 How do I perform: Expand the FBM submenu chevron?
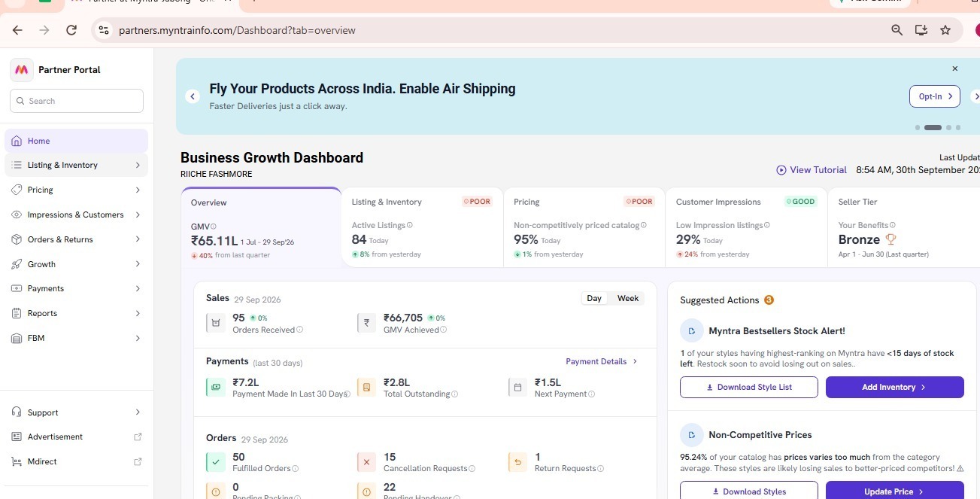[138, 338]
